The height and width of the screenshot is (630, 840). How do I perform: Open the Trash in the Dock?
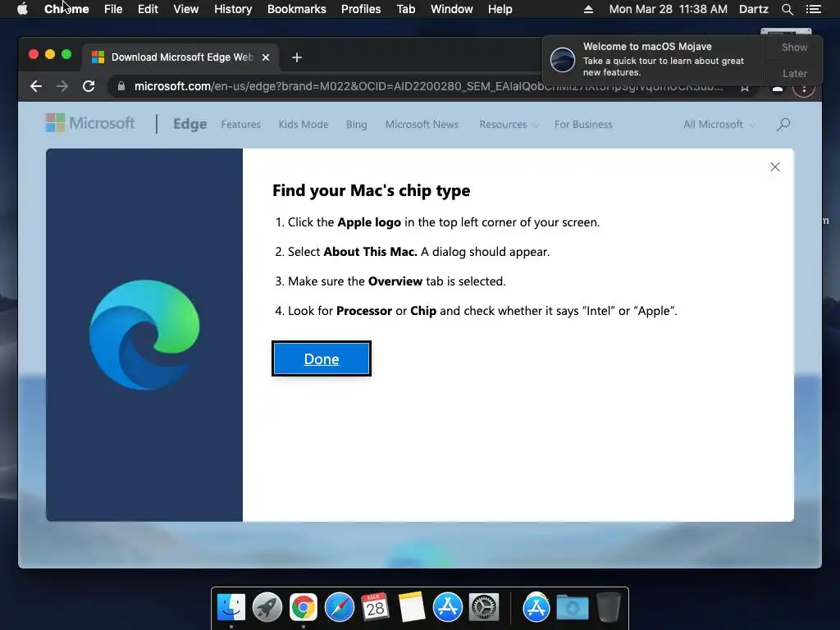coord(609,608)
